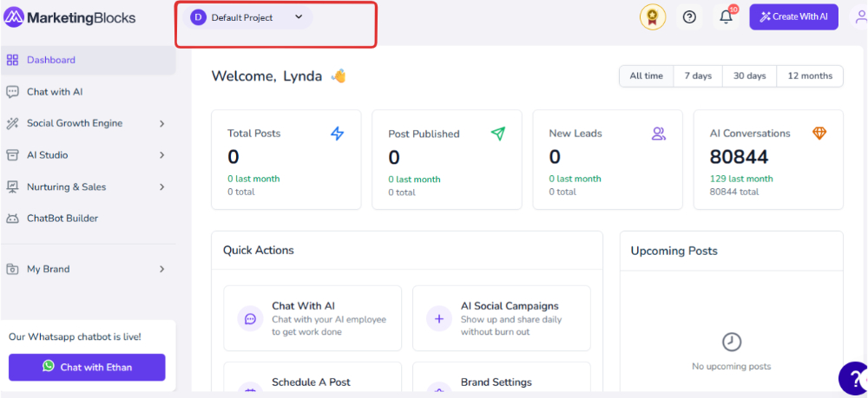The width and height of the screenshot is (868, 398).
Task: Click the clock icon in Upcoming Posts
Action: click(731, 343)
